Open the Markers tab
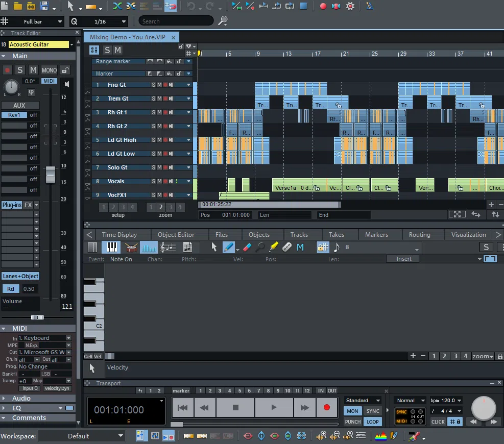 pyautogui.click(x=376, y=235)
